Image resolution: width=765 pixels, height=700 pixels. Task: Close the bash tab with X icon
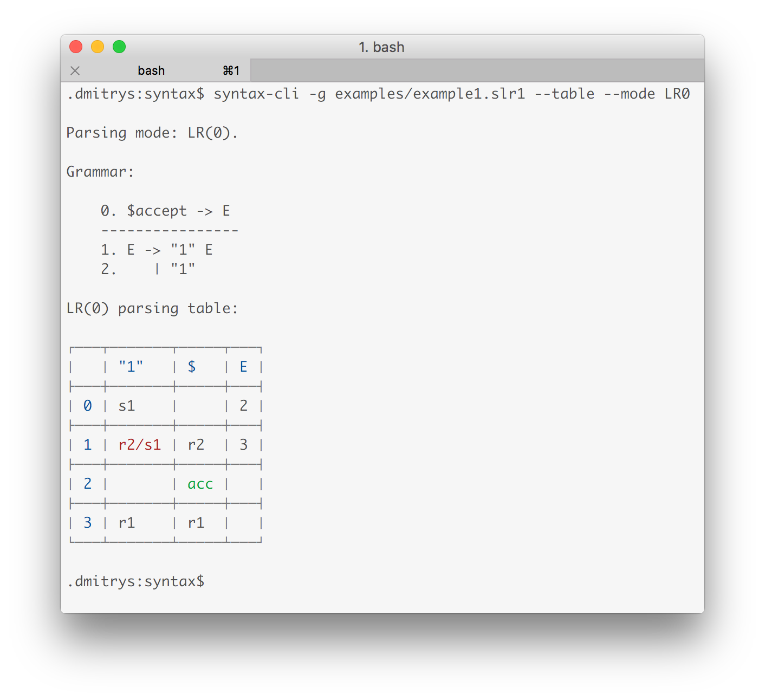point(75,71)
